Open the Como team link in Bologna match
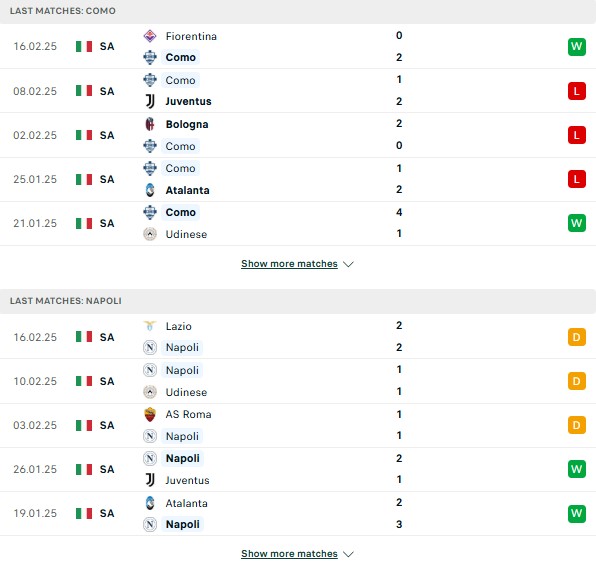This screenshot has height=568, width=596. (180, 146)
